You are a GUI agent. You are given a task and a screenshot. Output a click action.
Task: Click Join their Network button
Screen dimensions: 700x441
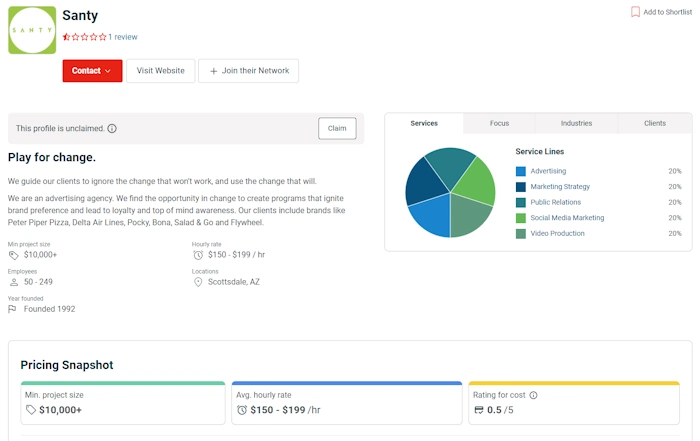coord(249,71)
